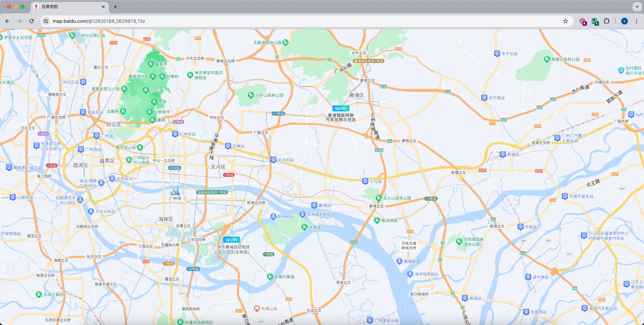Screen dimensions: 644x325
Task: Click the apollo marker at 黄埔智能网联示范区
Action: (x=341, y=108)
